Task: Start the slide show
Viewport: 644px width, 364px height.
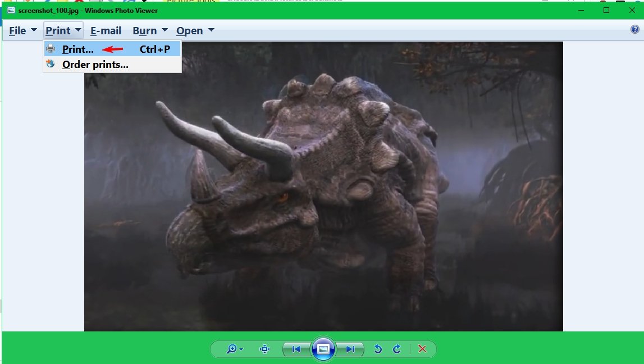Action: point(323,349)
